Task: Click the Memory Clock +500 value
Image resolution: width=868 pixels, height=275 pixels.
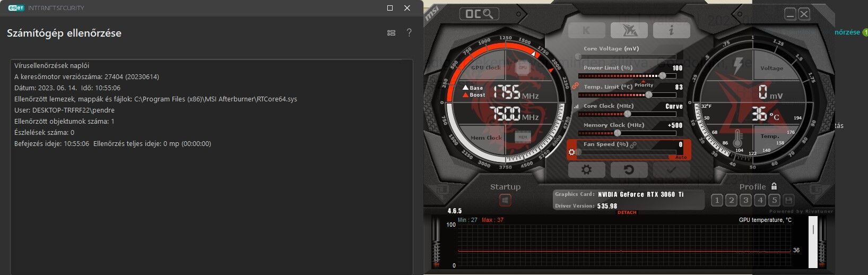Action: coord(675,125)
